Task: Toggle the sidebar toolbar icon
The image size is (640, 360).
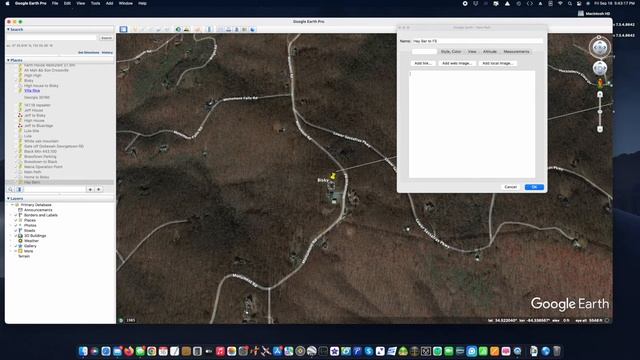Action: pyautogui.click(x=123, y=29)
